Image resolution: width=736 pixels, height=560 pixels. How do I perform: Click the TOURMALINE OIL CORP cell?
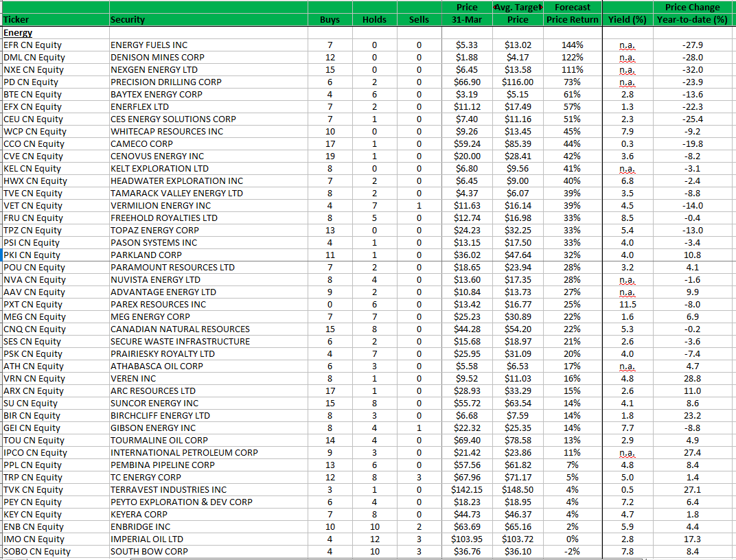209,441
